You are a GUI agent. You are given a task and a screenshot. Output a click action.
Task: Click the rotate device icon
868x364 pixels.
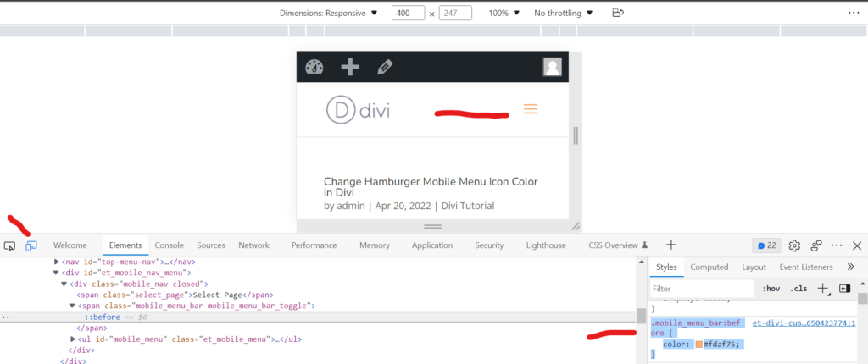tap(618, 13)
